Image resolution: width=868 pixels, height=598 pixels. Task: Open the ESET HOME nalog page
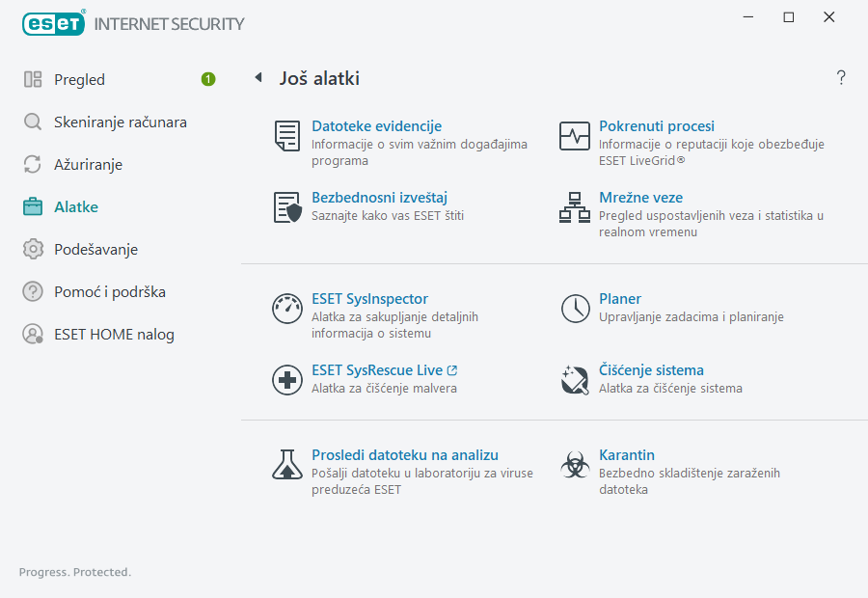(114, 335)
